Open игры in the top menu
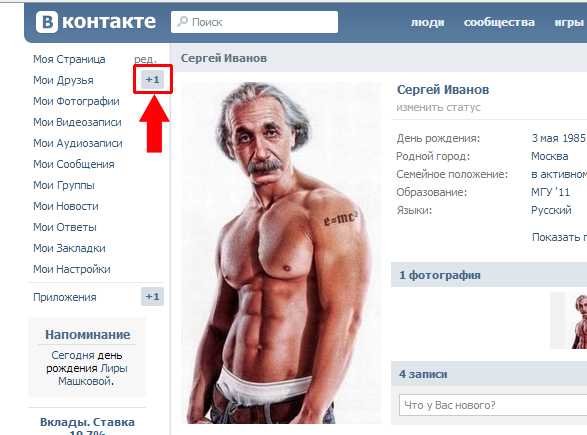 click(569, 22)
